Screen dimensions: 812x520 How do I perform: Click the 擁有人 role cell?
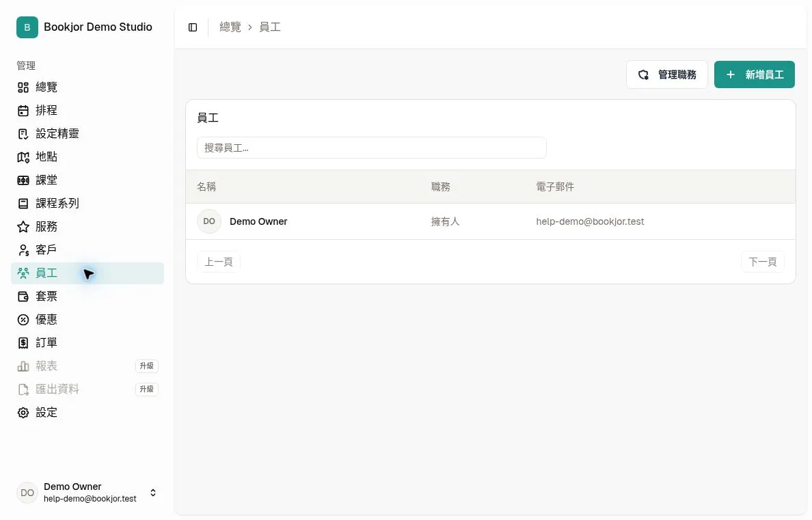point(446,221)
